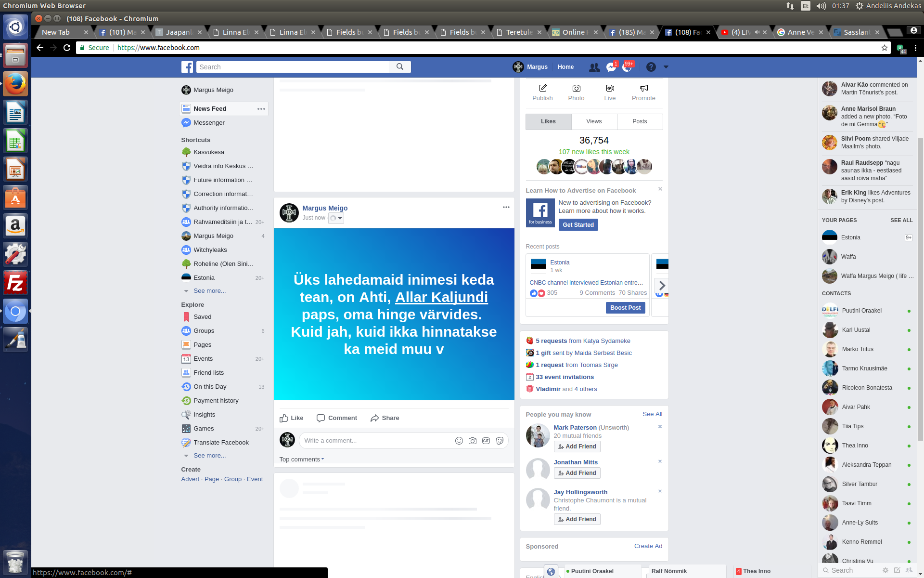Click the Create Ad link

pos(648,546)
